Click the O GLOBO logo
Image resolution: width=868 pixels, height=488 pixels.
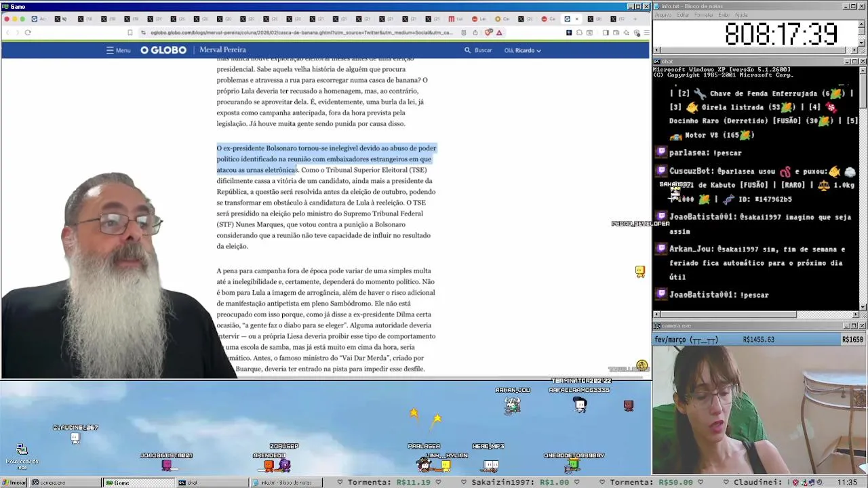[x=163, y=50]
